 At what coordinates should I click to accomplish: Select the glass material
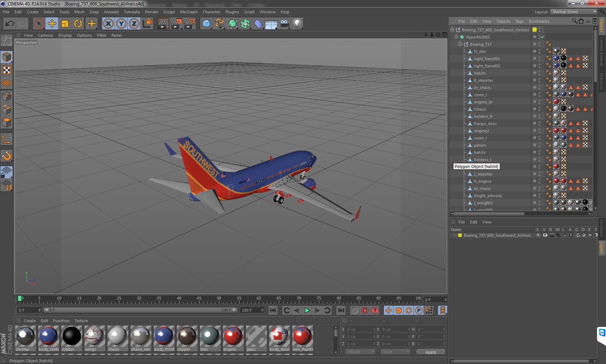pyautogui.click(x=256, y=338)
